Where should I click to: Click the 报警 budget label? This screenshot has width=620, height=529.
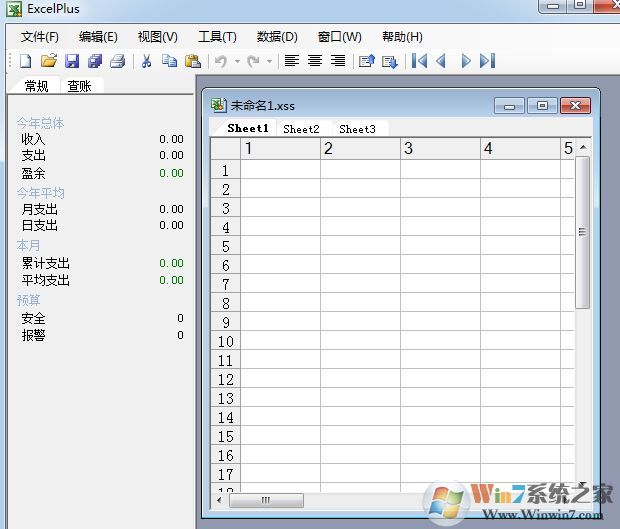click(x=33, y=335)
